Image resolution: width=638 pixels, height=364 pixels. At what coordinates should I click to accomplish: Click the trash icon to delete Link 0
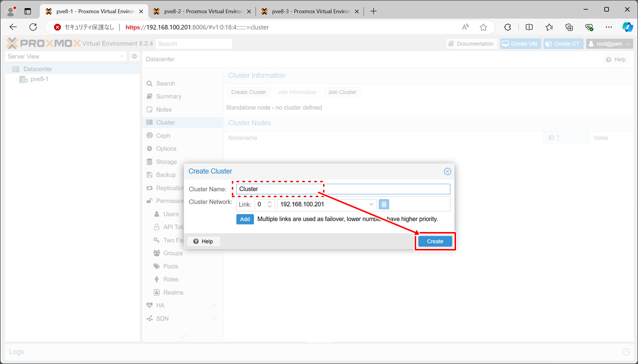point(384,204)
